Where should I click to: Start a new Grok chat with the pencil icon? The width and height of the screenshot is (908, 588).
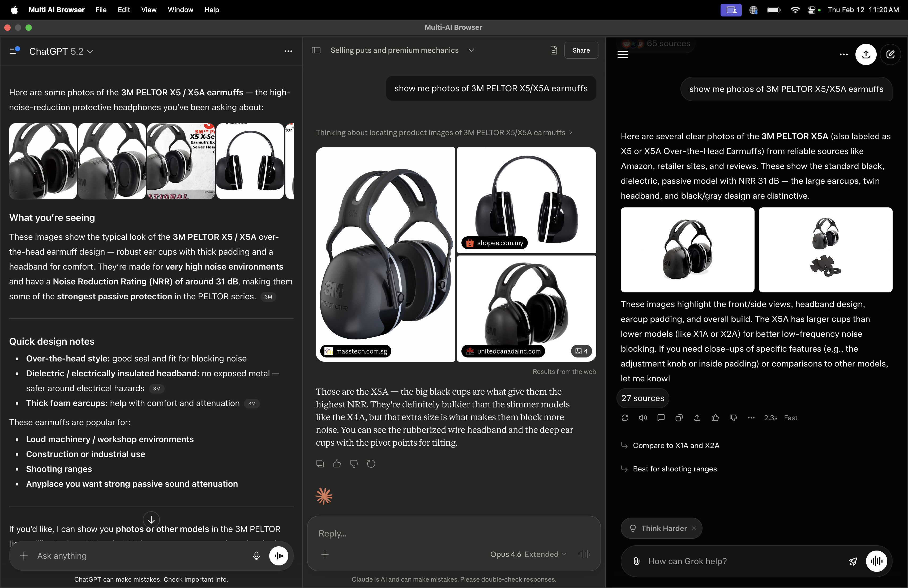click(891, 54)
